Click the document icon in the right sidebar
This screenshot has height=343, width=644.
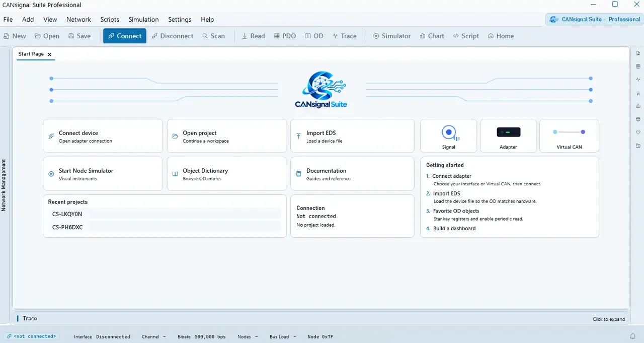[x=638, y=53]
